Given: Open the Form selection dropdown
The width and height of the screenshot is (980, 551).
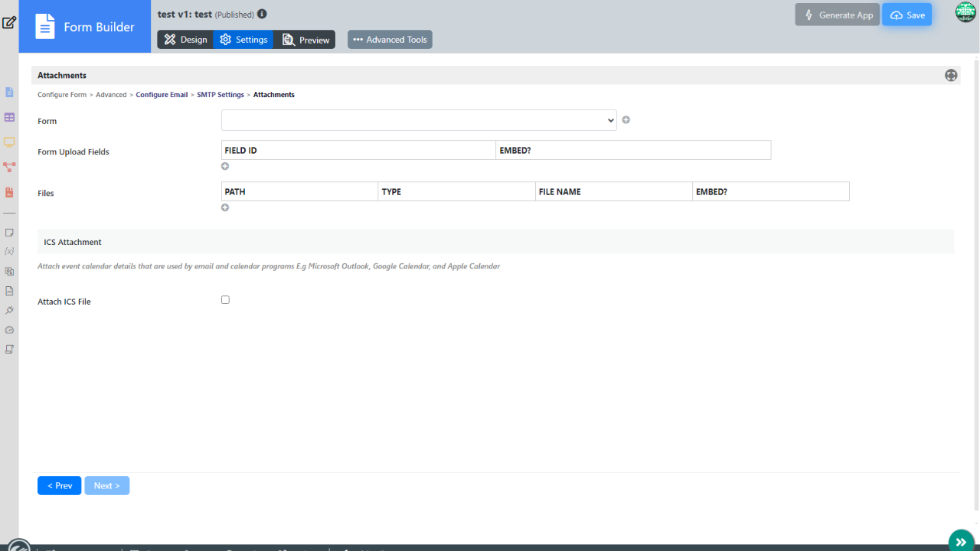Looking at the screenshot, I should click(419, 120).
